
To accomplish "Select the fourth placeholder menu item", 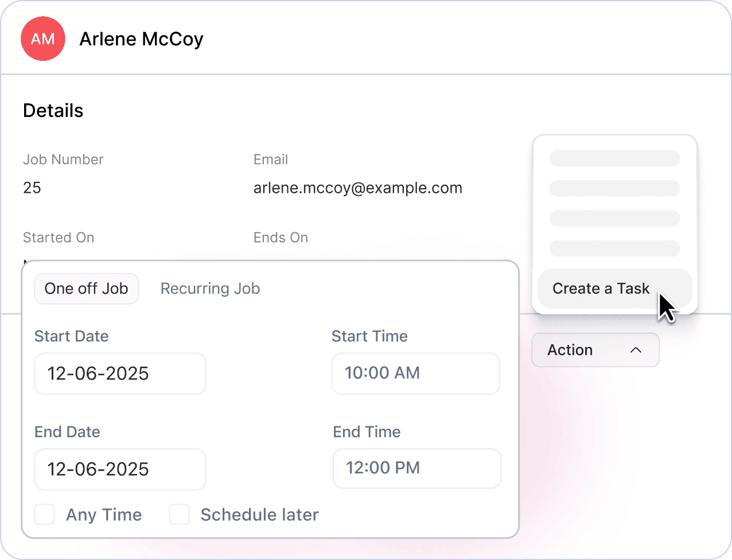I will (x=614, y=248).
